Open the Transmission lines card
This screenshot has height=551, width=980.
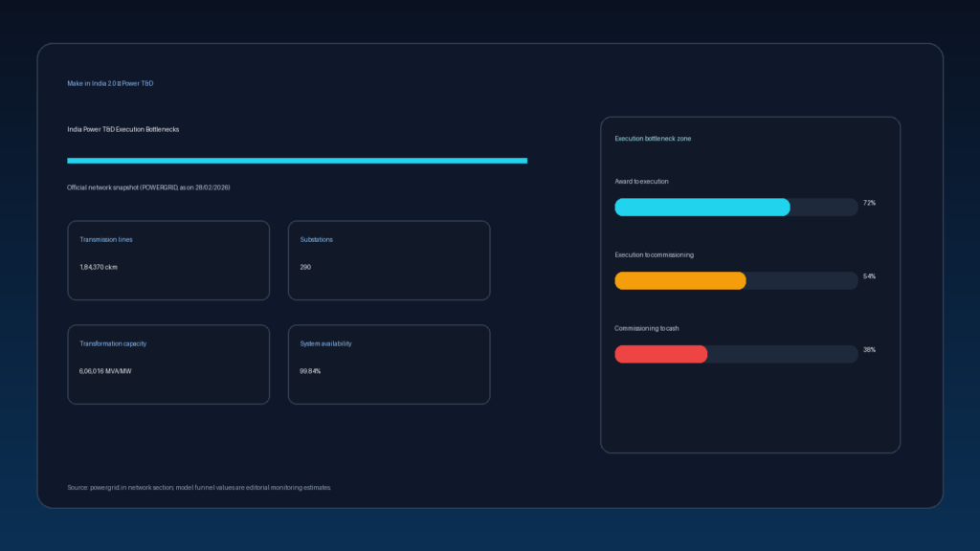(x=167, y=260)
